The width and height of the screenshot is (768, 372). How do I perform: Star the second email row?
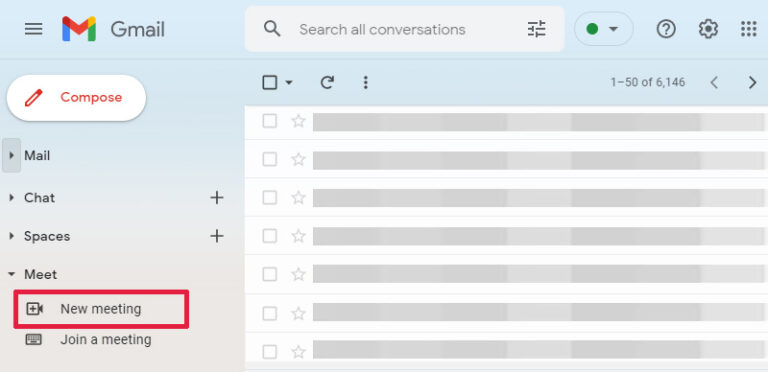[298, 159]
